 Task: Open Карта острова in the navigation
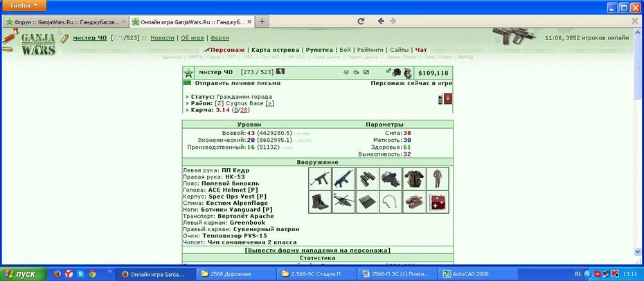tap(275, 50)
